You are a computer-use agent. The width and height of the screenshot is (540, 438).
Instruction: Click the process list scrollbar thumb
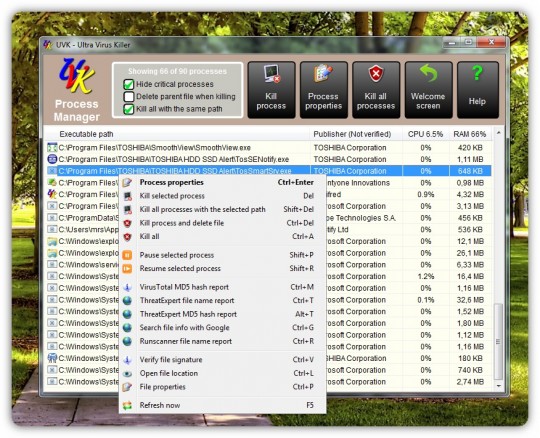498,341
